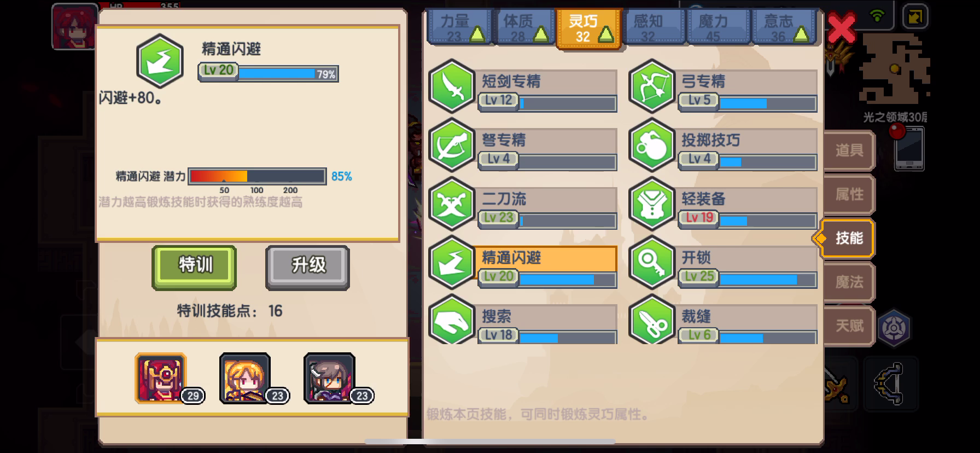Screen dimensions: 980x453
Task: Close the skill panel with red X
Action: [841, 27]
